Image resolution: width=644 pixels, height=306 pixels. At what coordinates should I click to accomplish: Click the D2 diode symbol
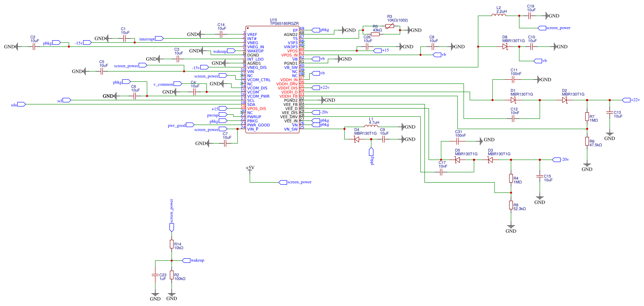click(x=565, y=100)
